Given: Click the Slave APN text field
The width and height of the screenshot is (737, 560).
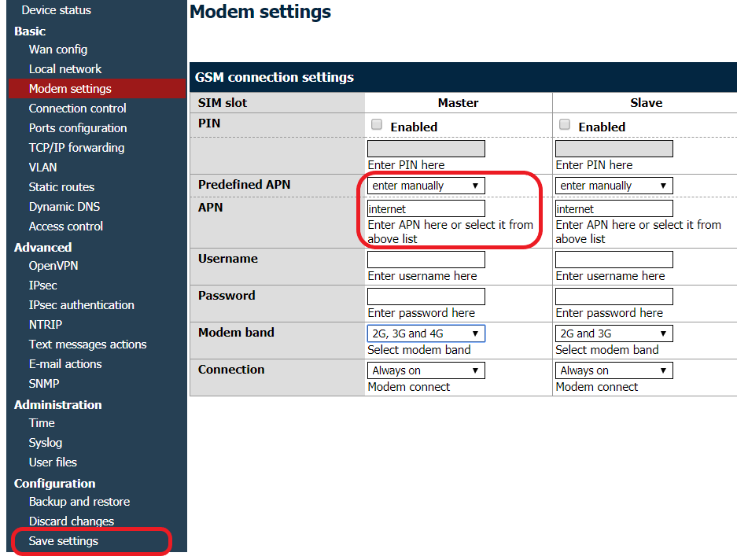Looking at the screenshot, I should (614, 209).
